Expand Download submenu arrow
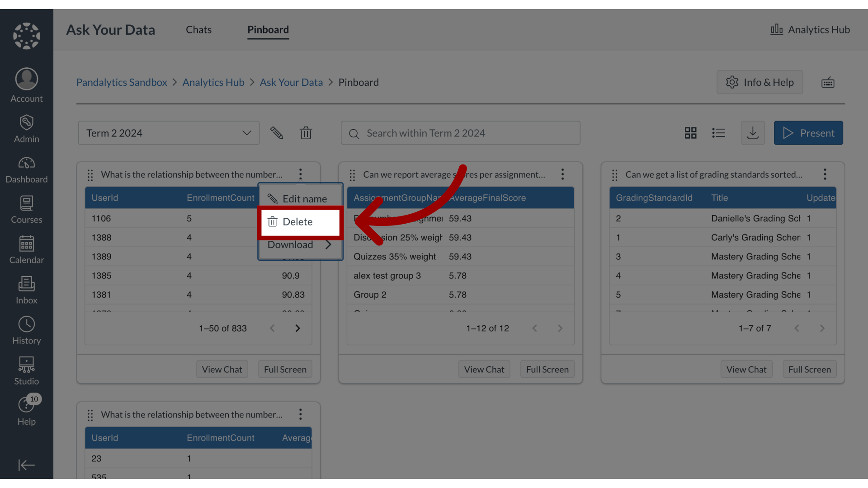 [x=329, y=245]
